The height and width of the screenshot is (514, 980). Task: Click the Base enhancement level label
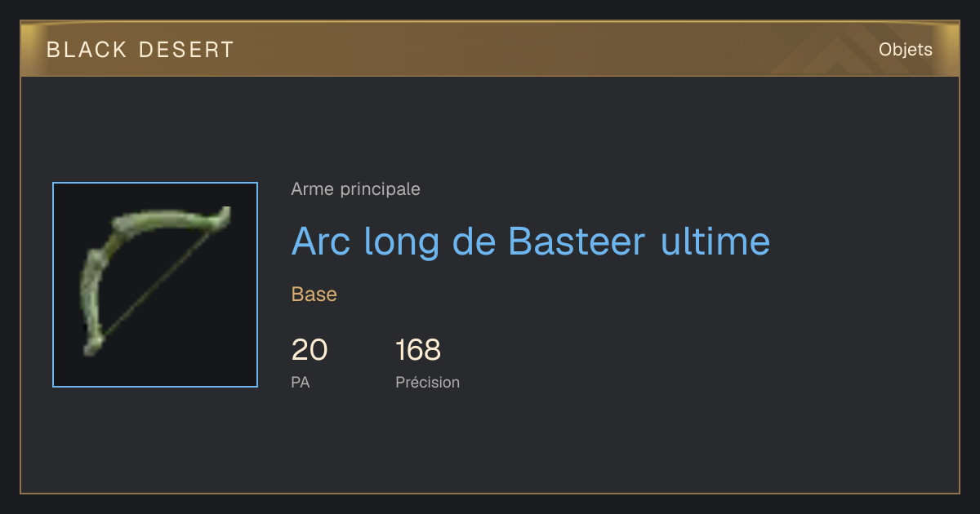(x=314, y=295)
